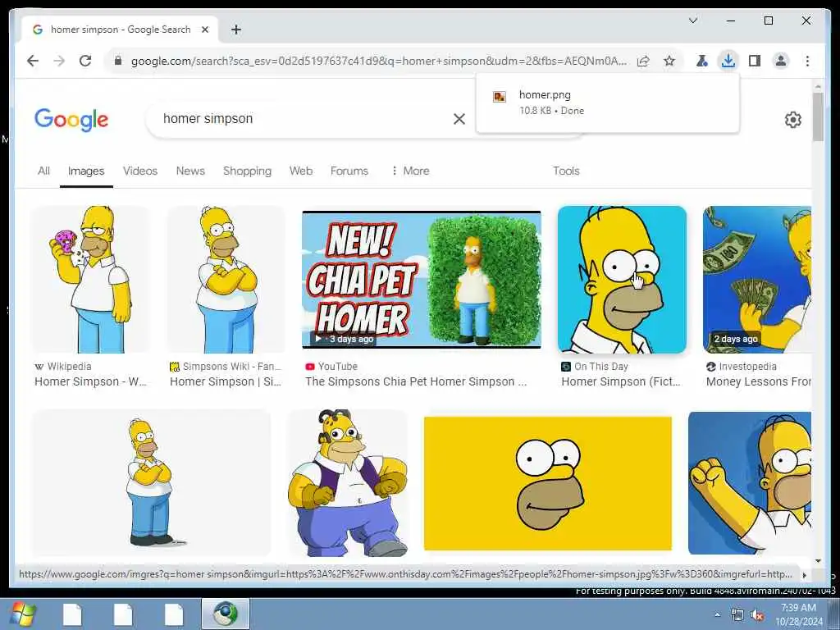Select the Images tab
This screenshot has height=630, width=840.
(85, 171)
